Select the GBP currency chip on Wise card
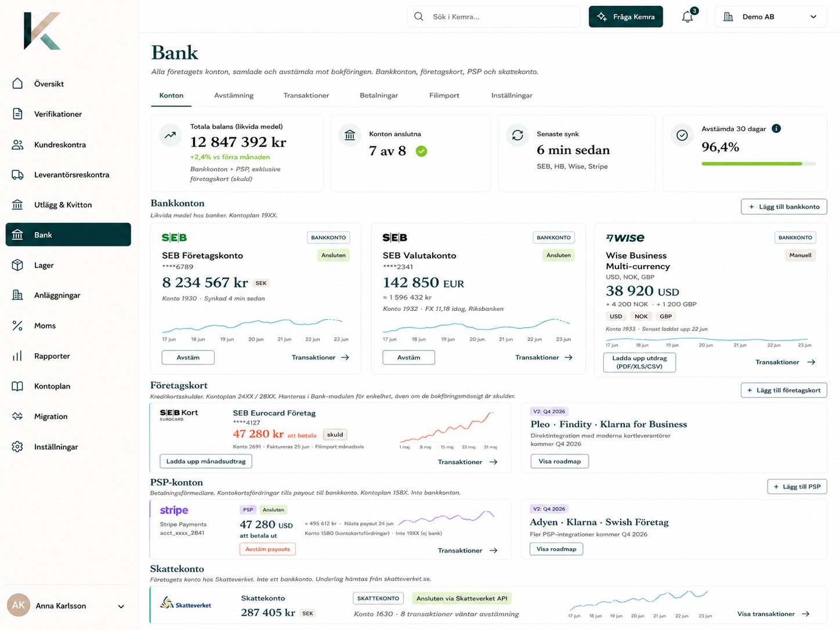840x630 pixels. (666, 316)
